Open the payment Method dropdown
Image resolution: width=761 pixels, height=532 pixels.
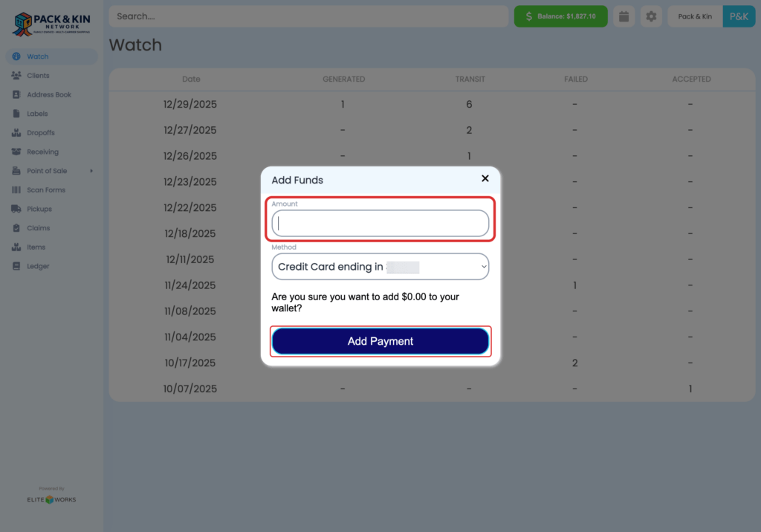380,267
